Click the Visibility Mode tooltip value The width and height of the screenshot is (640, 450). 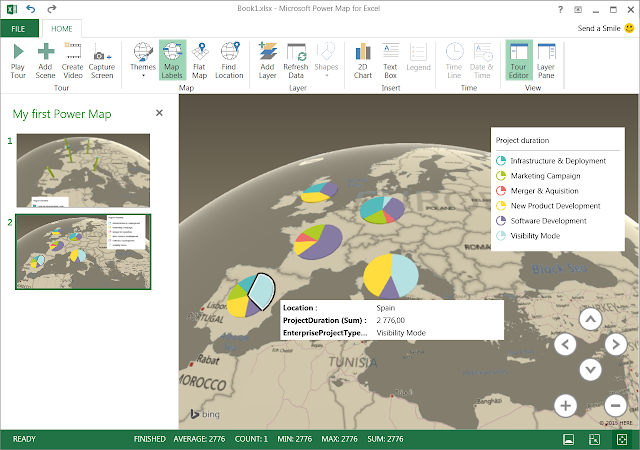(401, 333)
